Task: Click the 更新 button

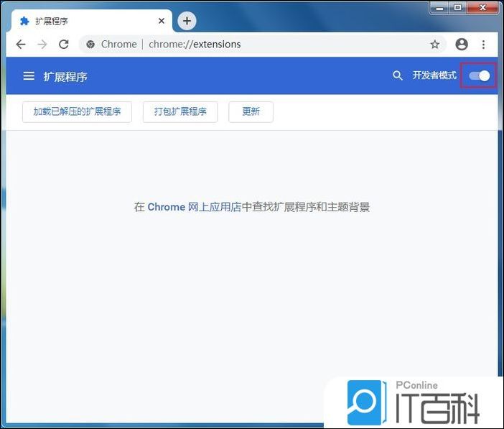Action: 251,111
